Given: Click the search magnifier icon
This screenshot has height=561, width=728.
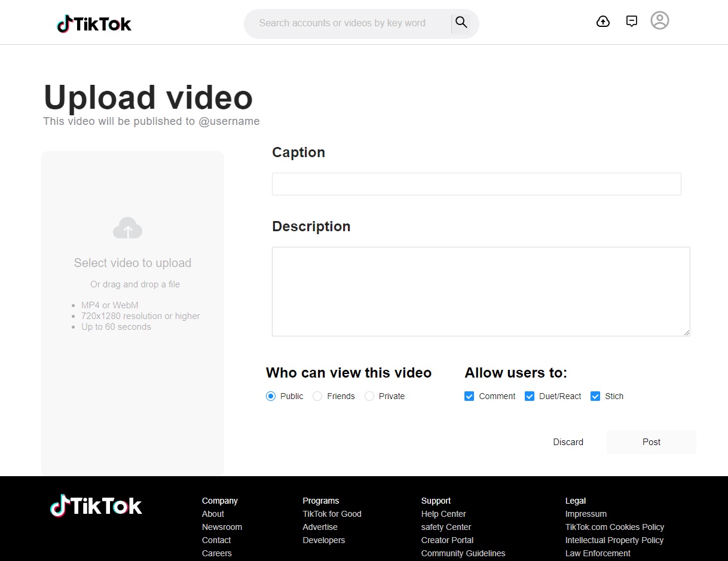Looking at the screenshot, I should pos(461,22).
